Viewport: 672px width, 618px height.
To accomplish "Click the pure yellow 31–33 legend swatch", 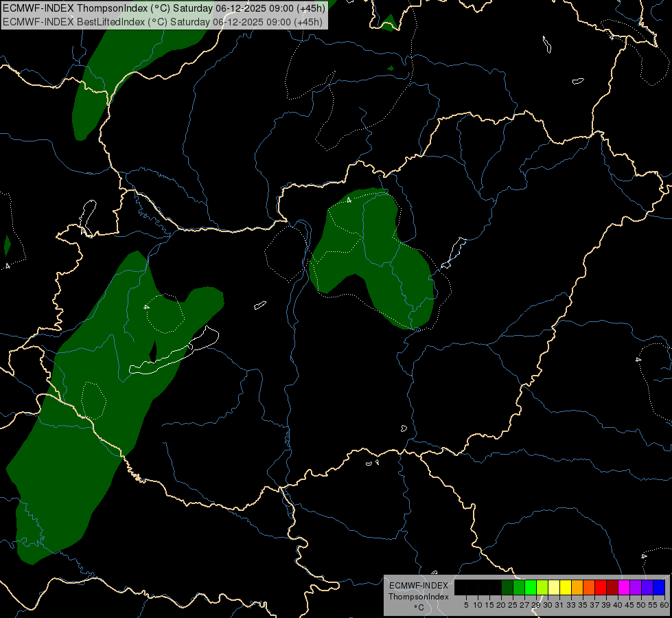I will pyautogui.click(x=566, y=587).
